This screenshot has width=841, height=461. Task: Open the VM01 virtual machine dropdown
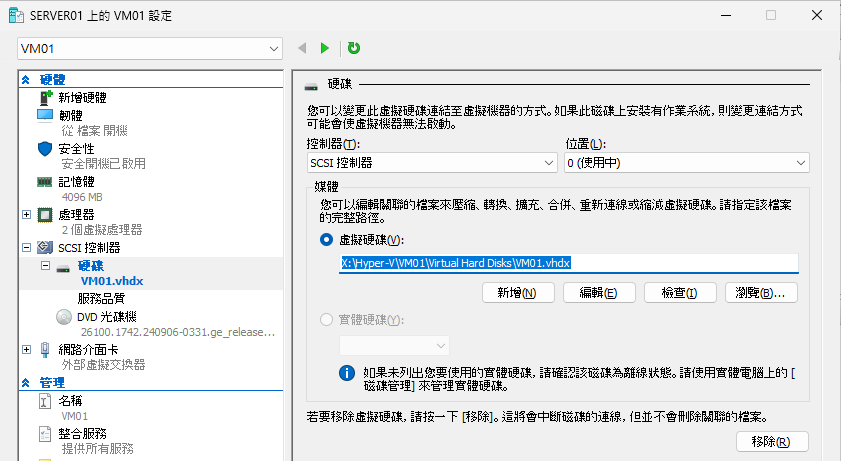150,48
